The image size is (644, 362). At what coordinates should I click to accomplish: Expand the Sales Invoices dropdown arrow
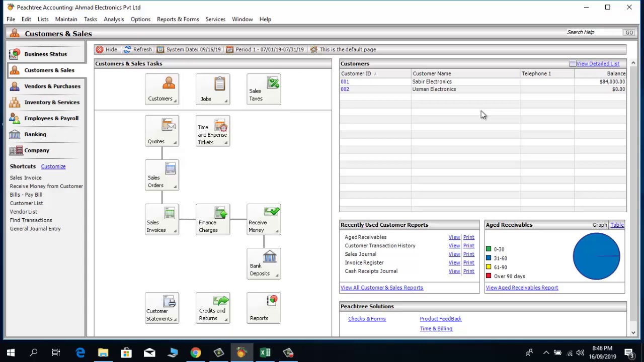[175, 231]
